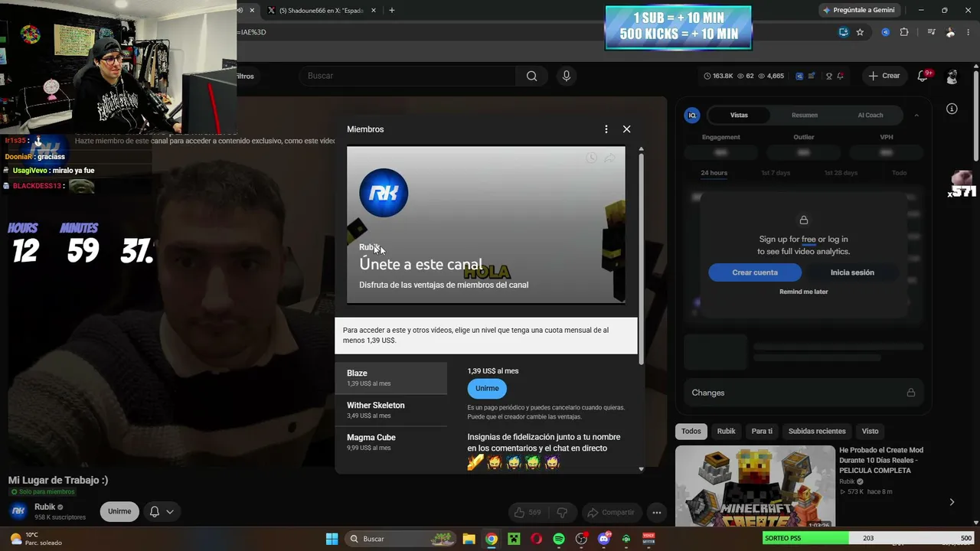Select the 1st 7 days range
Screen dimensions: 980x551
coord(776,173)
